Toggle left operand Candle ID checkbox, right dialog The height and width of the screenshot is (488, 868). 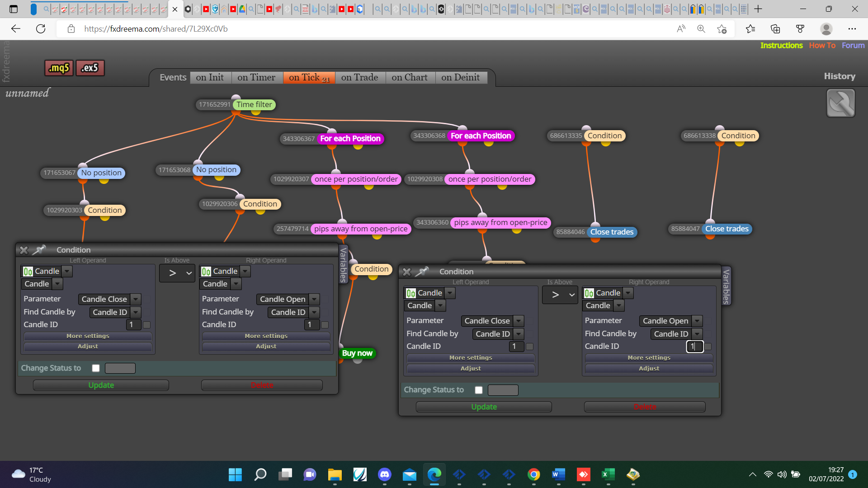click(530, 347)
